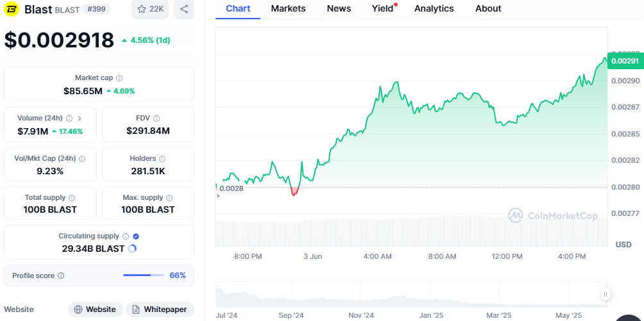Viewport: 644px width, 321px height.
Task: Click the Holders info icon
Action: pyautogui.click(x=162, y=158)
